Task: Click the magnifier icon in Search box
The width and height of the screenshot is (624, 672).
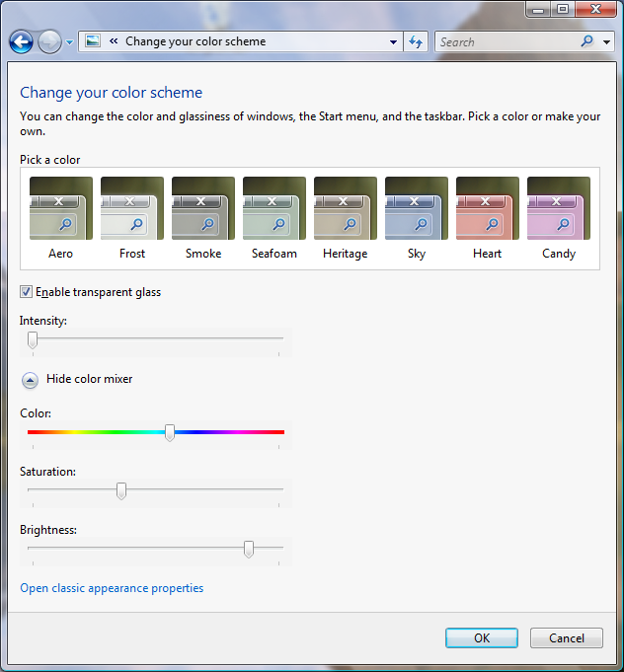Action: pyautogui.click(x=587, y=41)
